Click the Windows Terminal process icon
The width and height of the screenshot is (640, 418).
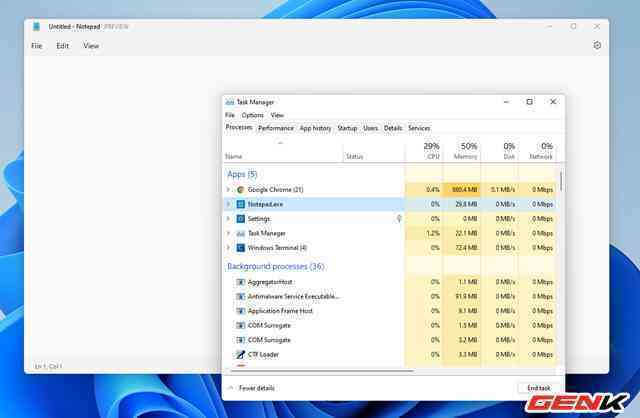point(241,248)
